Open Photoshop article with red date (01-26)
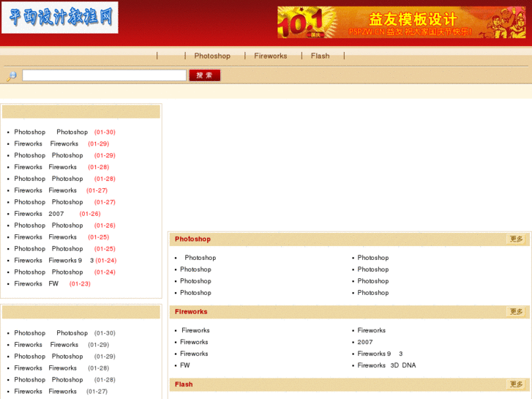The height and width of the screenshot is (399, 532). [x=48, y=225]
